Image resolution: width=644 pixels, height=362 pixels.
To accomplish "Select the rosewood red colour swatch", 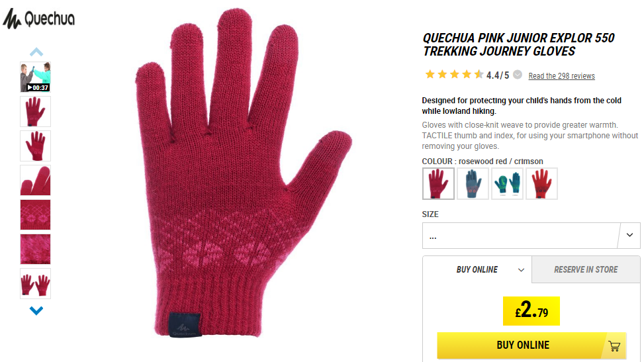I will click(438, 183).
